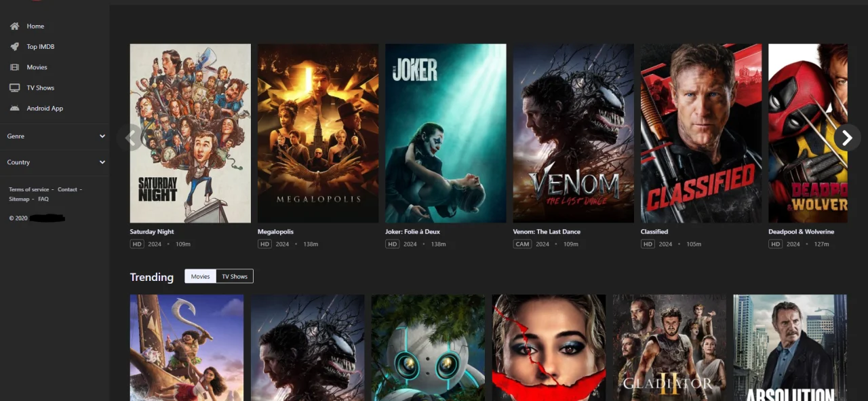The width and height of the screenshot is (868, 401).
Task: Click the Home house icon in sidebar
Action: pyautogui.click(x=14, y=26)
